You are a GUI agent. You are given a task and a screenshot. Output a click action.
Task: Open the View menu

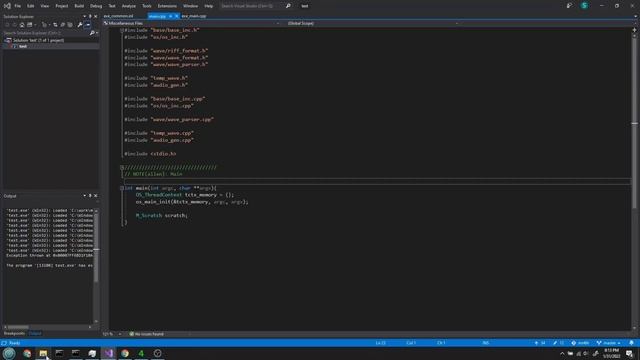coord(44,6)
